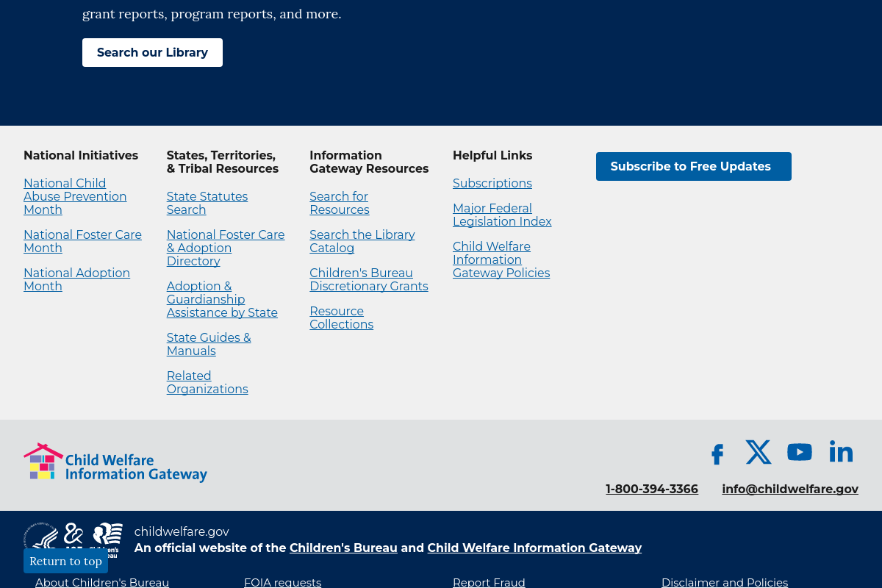Open Adoption & Guardianship Assistance by State
The height and width of the screenshot is (588, 882).
coord(222,299)
